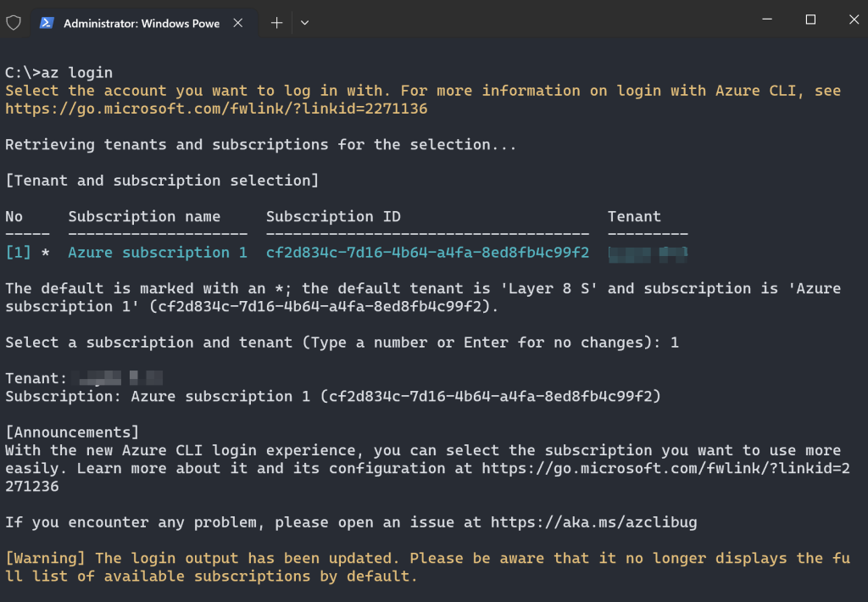
Task: Click the 'Subscription ID' column header
Action: point(333,216)
